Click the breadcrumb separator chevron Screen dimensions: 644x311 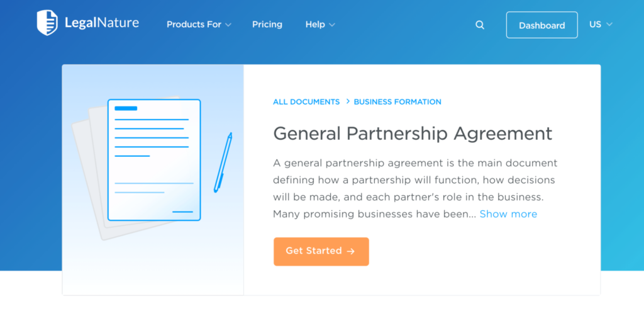348,101
